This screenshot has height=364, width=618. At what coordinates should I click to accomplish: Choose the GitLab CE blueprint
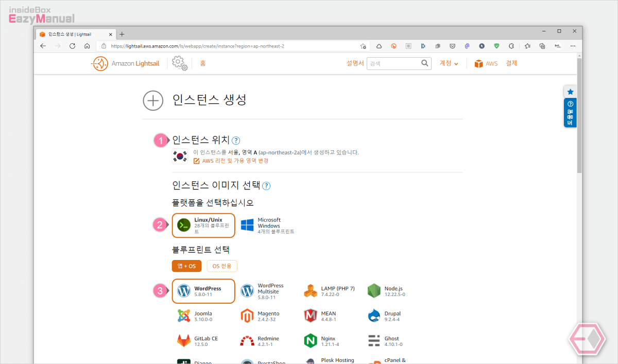[x=198, y=341]
